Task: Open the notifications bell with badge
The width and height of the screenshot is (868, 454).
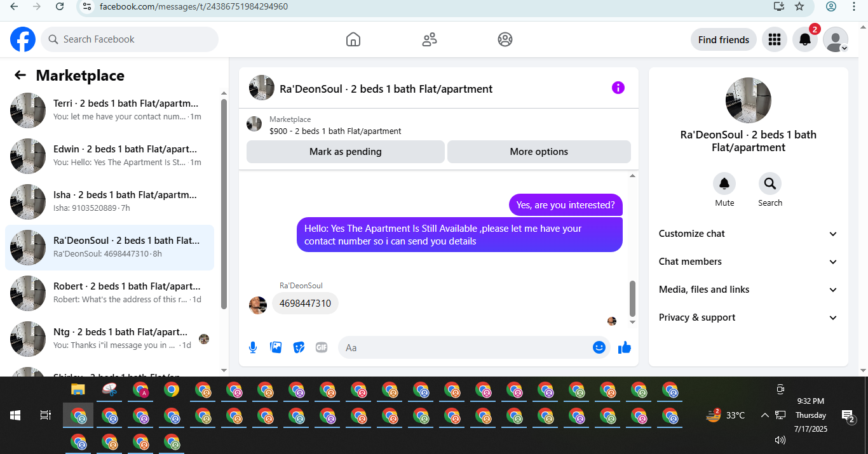Action: 805,39
